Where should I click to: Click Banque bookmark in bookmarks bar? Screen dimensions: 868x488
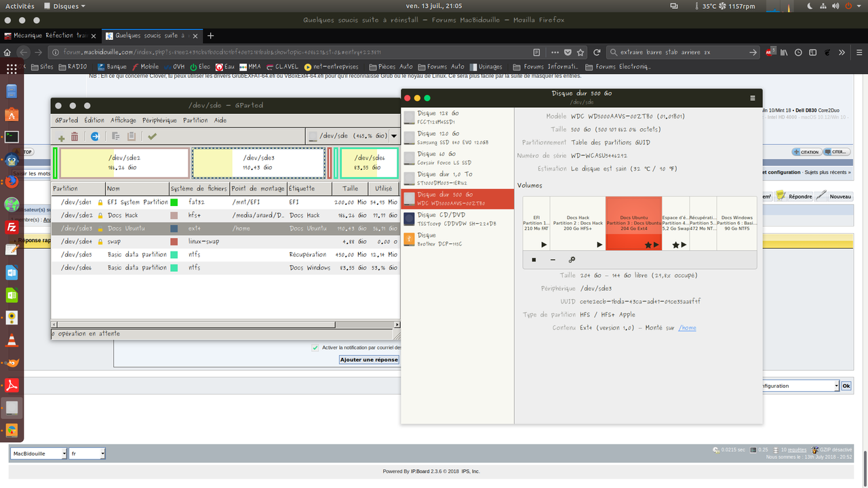[x=112, y=66]
